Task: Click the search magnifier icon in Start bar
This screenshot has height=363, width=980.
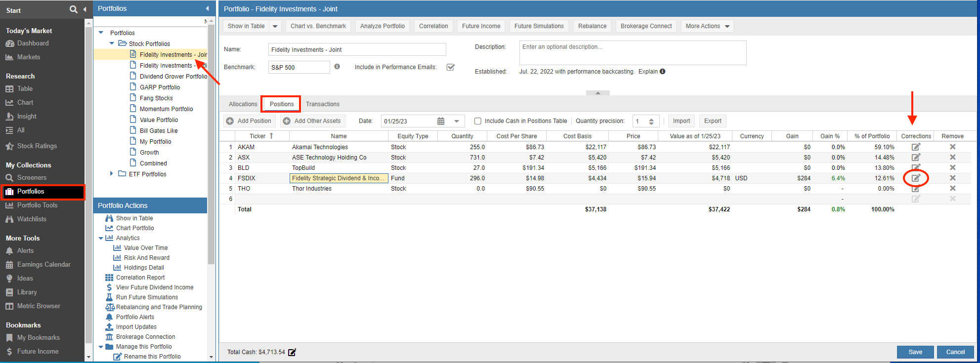Action: coord(74,9)
